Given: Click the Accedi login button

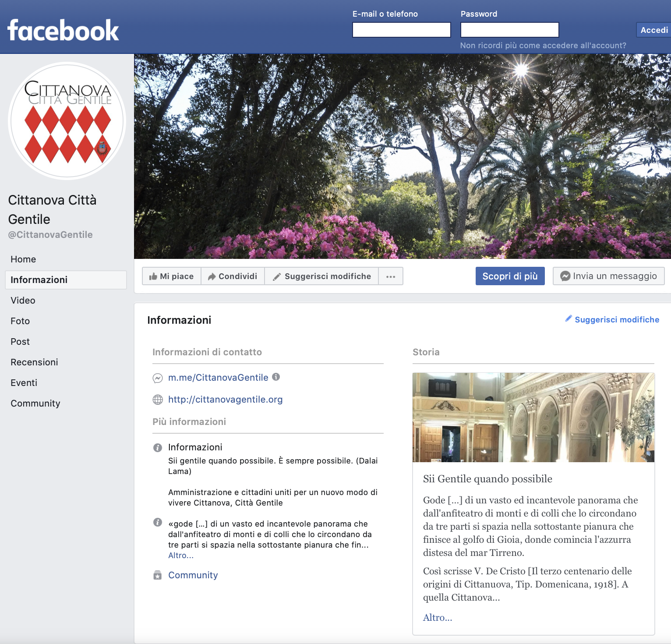Looking at the screenshot, I should click(x=654, y=30).
